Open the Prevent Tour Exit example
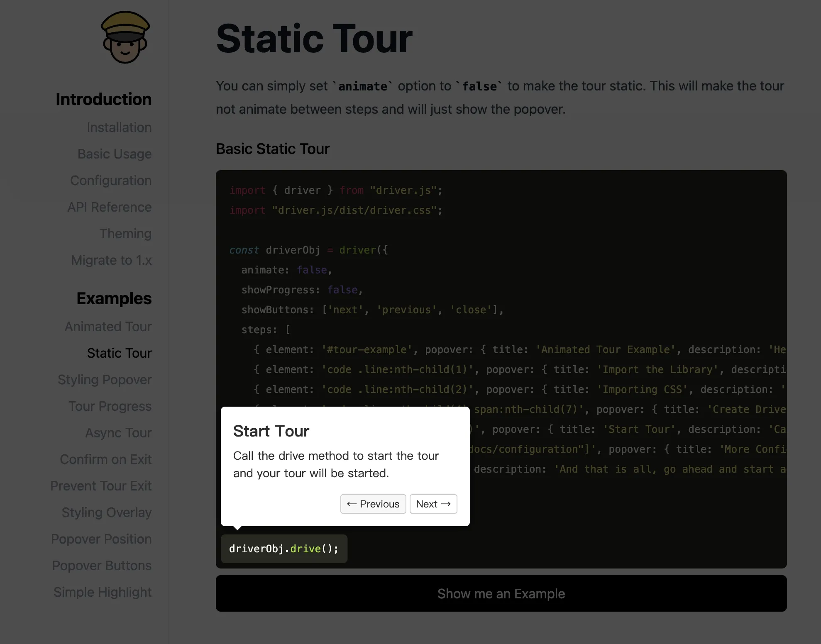The height and width of the screenshot is (644, 821). click(101, 486)
